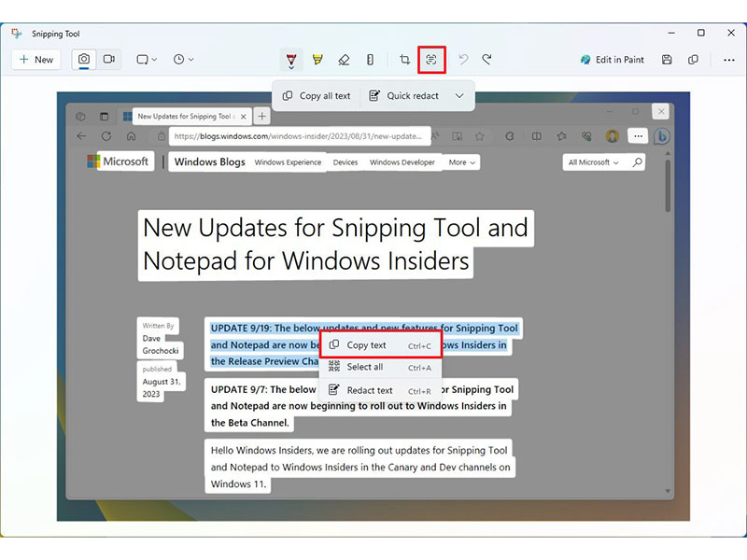The width and height of the screenshot is (747, 560).
Task: Click the Redo arrow
Action: [486, 60]
